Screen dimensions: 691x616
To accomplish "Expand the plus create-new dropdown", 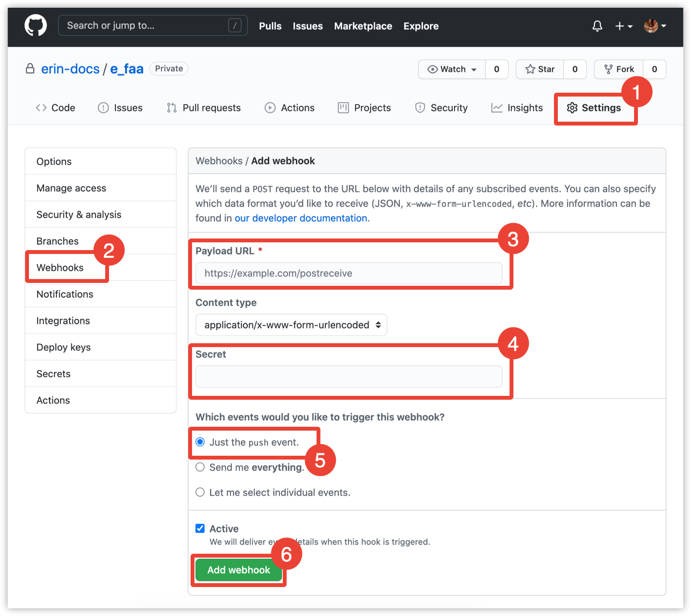I will (623, 26).
